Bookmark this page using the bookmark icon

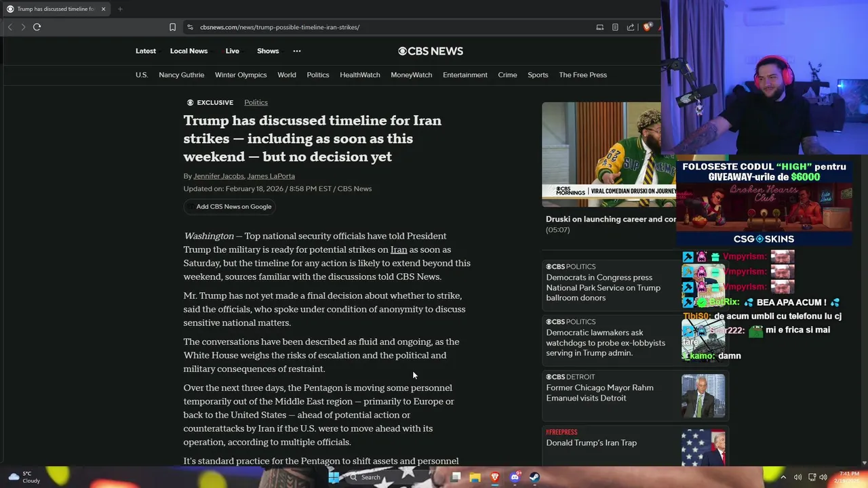point(172,27)
